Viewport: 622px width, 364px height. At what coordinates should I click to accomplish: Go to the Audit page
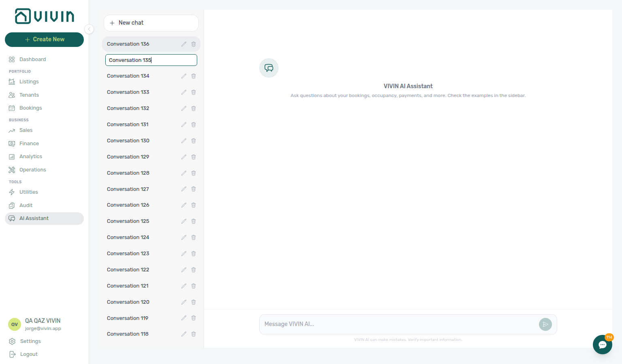[44, 205]
